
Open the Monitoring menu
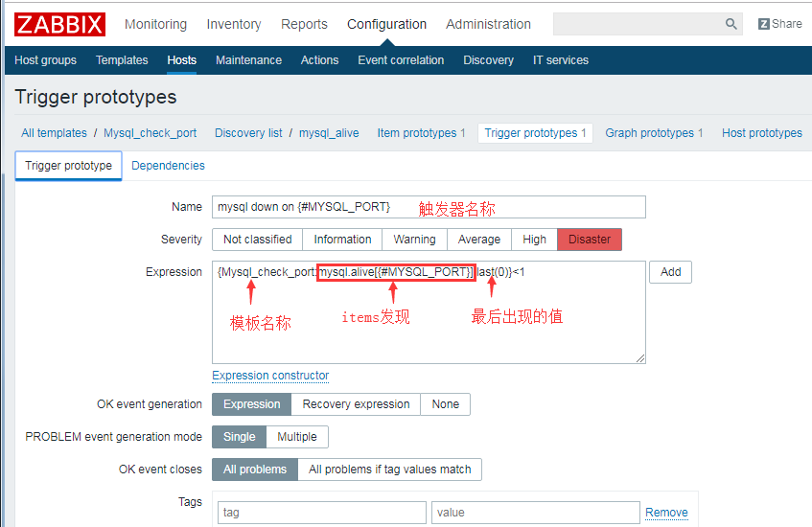(x=155, y=24)
